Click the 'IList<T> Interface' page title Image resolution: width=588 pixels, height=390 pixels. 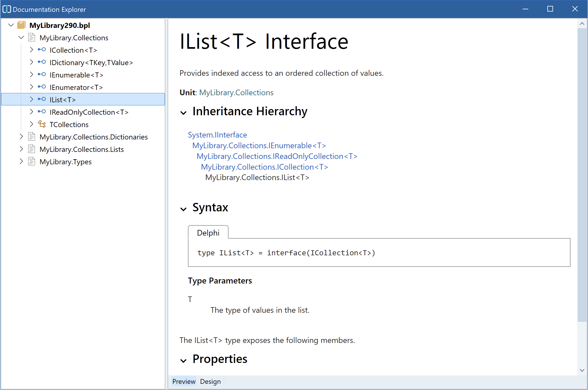[264, 41]
